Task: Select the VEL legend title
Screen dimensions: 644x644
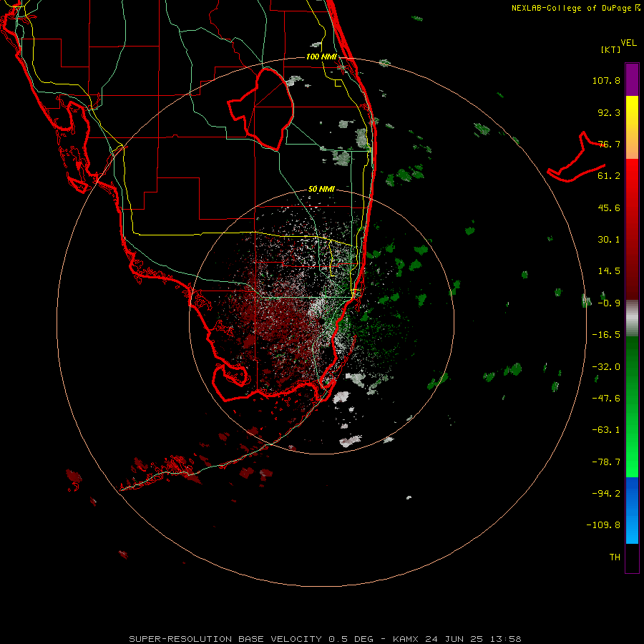Action: 628,43
